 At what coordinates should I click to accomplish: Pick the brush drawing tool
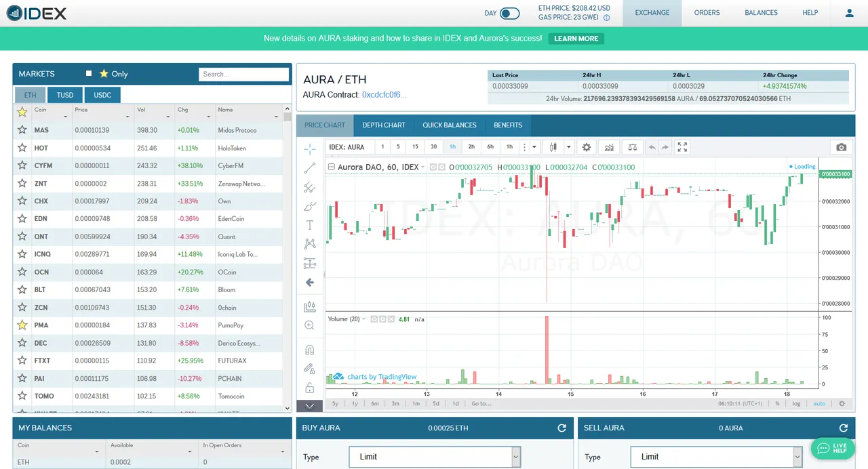[310, 206]
